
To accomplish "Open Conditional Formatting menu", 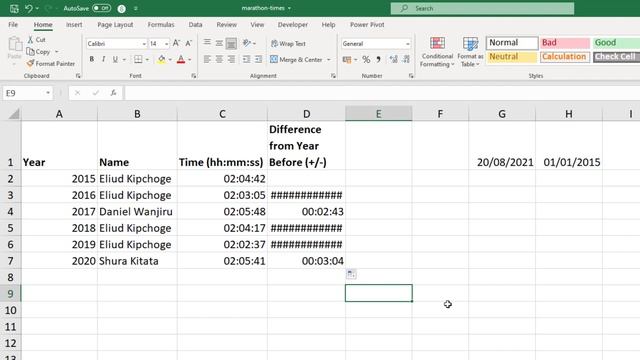I will click(437, 52).
